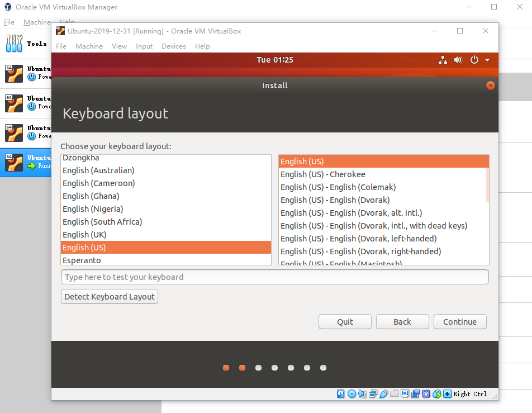The image size is (532, 413).
Task: Click the keyboard test input field
Action: (275, 277)
